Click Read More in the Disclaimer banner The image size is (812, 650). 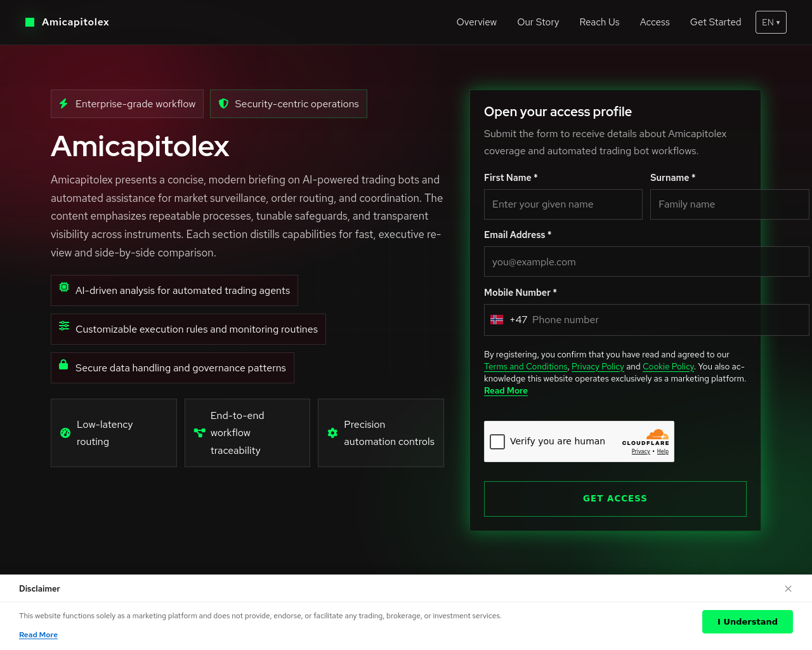click(x=38, y=635)
